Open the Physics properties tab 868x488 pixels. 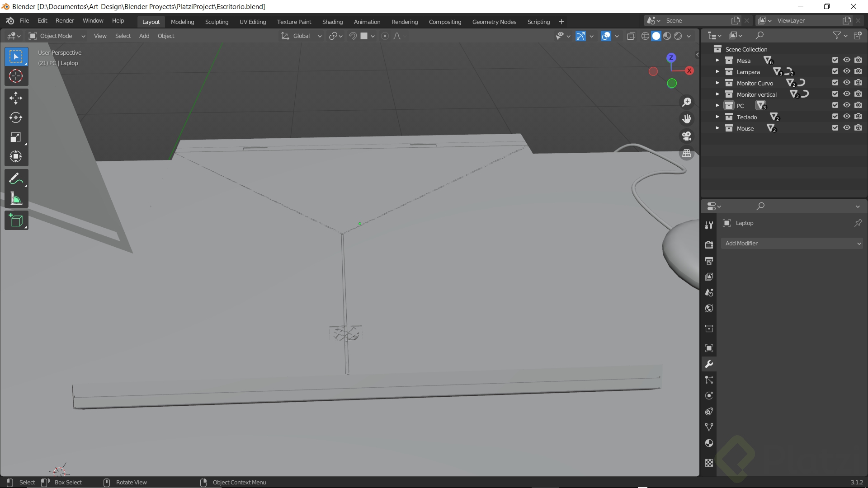point(709,396)
